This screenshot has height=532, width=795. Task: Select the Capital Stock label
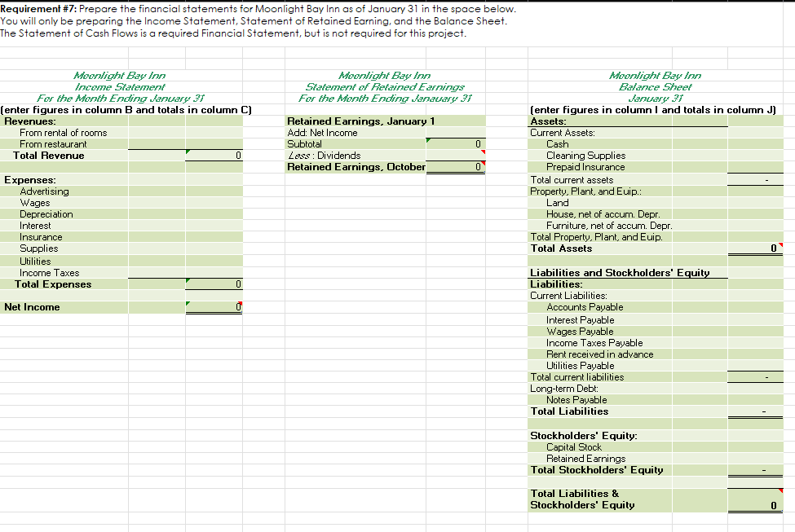coord(574,447)
